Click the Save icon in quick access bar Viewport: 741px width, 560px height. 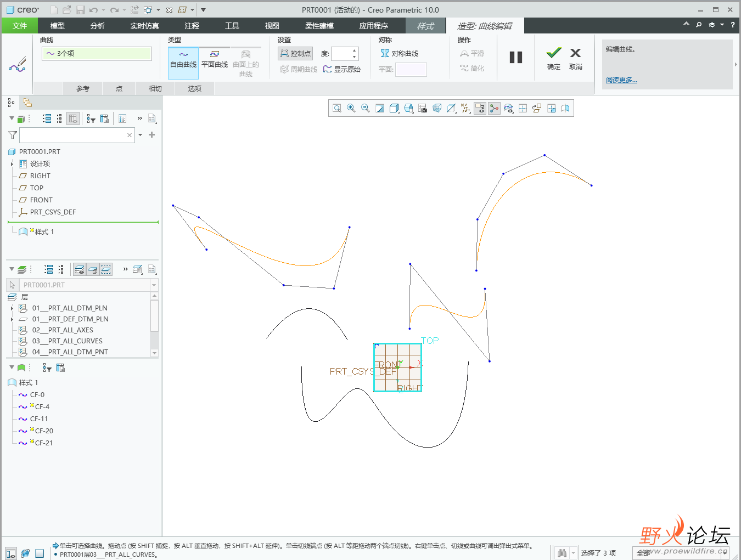(x=80, y=10)
